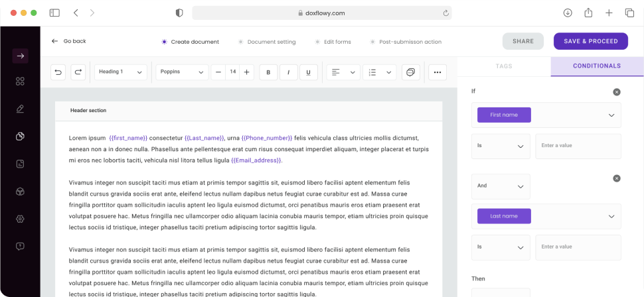Show the browser tab overview
The height and width of the screenshot is (297, 644).
tap(629, 13)
